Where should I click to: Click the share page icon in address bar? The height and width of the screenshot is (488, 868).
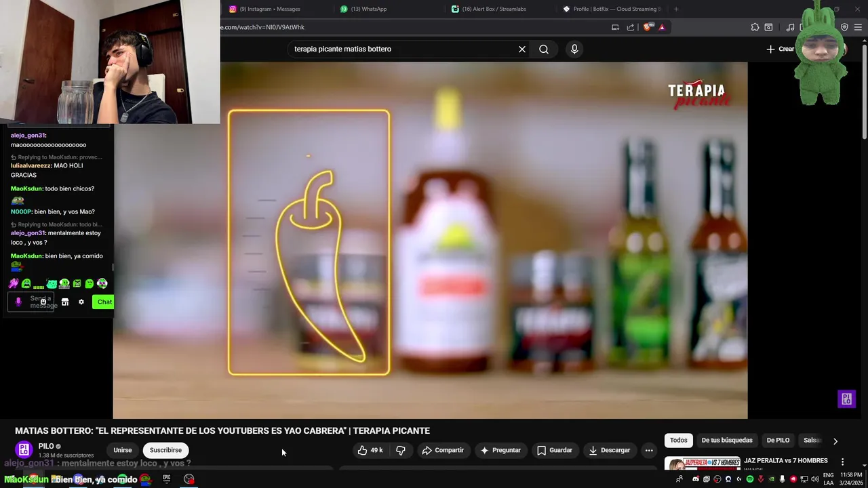pyautogui.click(x=631, y=27)
